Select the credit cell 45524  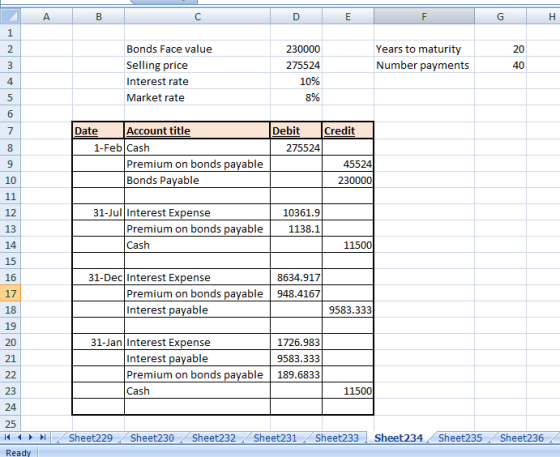click(348, 164)
